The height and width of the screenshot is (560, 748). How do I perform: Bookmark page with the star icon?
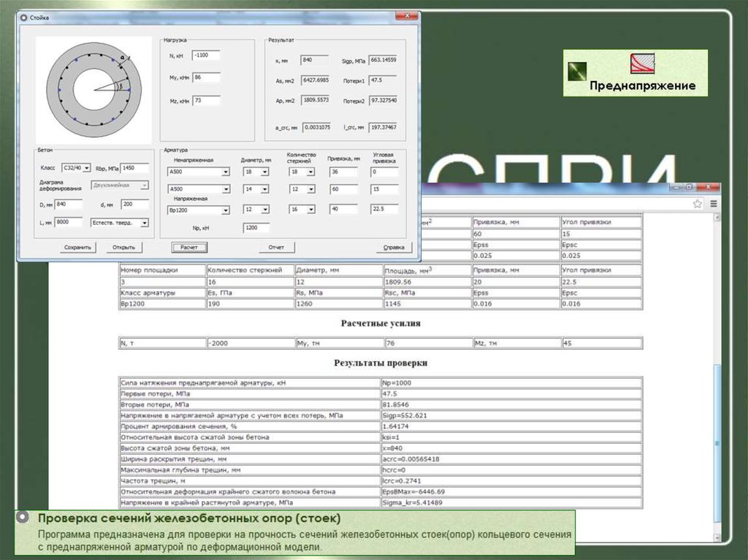(x=698, y=204)
